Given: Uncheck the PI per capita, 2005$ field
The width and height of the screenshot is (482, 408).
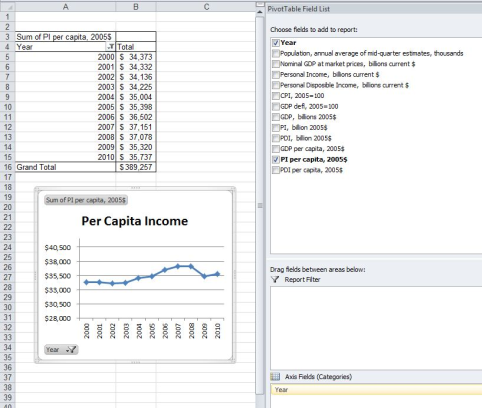Looking at the screenshot, I should 276,160.
